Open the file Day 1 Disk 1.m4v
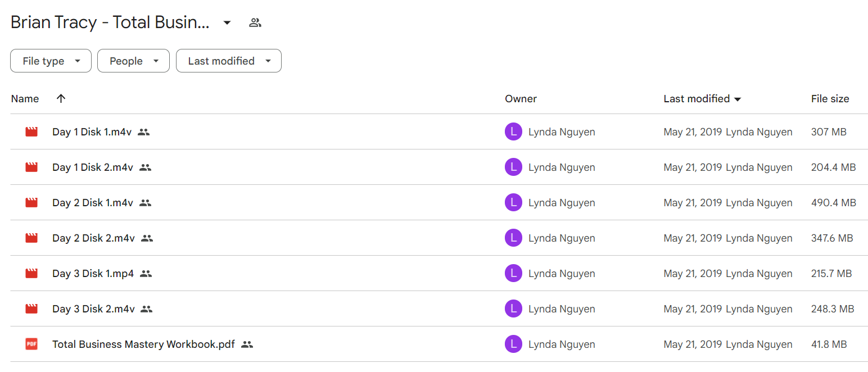The width and height of the screenshot is (868, 372). [x=92, y=132]
